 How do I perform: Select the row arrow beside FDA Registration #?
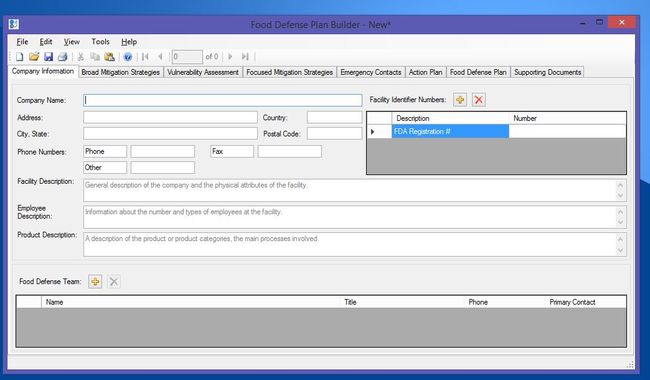pyautogui.click(x=373, y=132)
